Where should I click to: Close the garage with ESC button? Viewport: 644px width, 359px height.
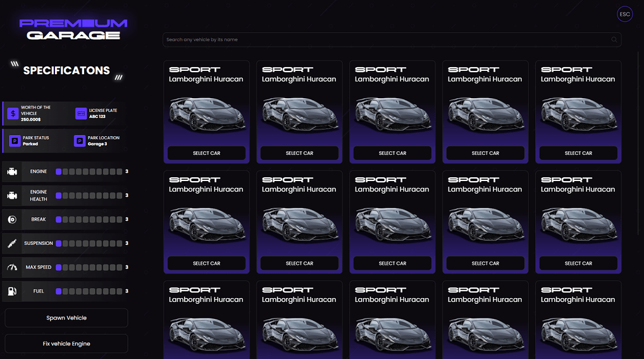tap(624, 14)
